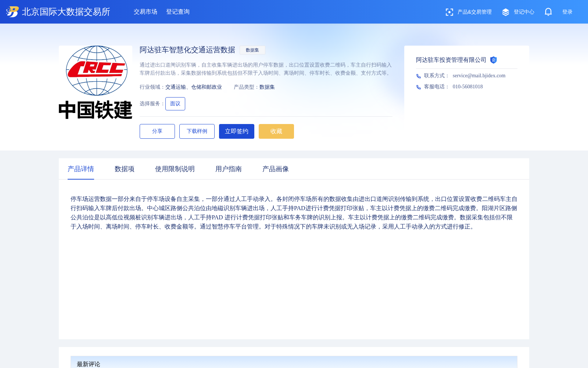Image resolution: width=588 pixels, height=368 pixels.
Task: Go to 登记中心
Action: pyautogui.click(x=524, y=12)
